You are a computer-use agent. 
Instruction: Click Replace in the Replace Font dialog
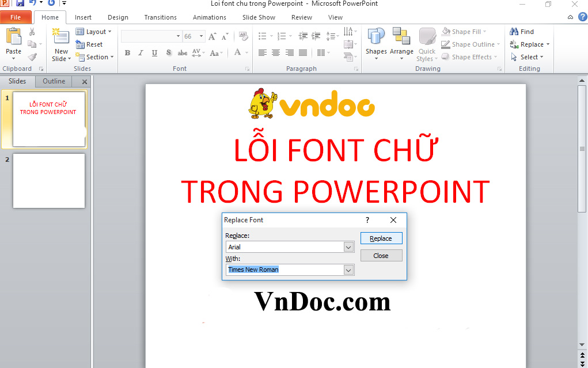381,238
